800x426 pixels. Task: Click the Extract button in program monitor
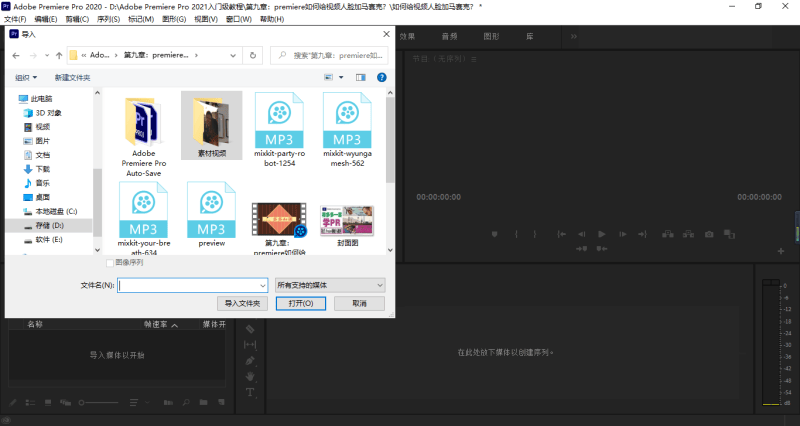(x=688, y=234)
